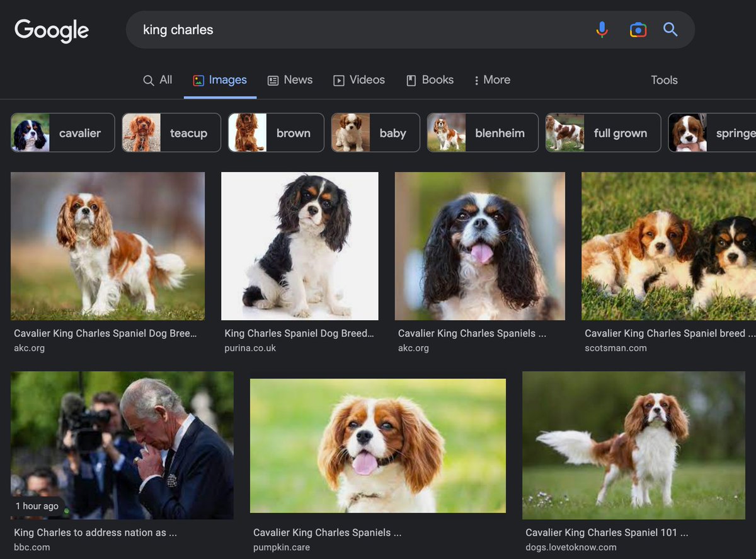Screen dimensions: 756x559
Task: Expand the More menu
Action: [492, 80]
